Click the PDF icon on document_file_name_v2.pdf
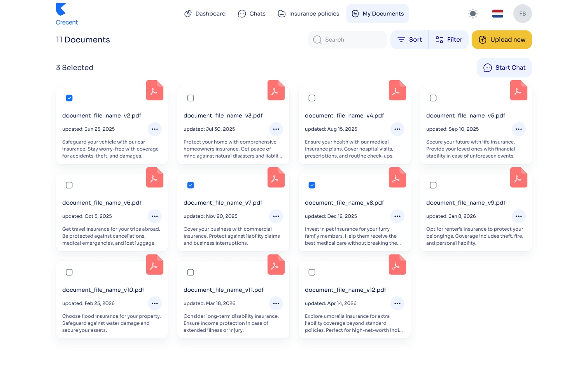 coord(155,90)
